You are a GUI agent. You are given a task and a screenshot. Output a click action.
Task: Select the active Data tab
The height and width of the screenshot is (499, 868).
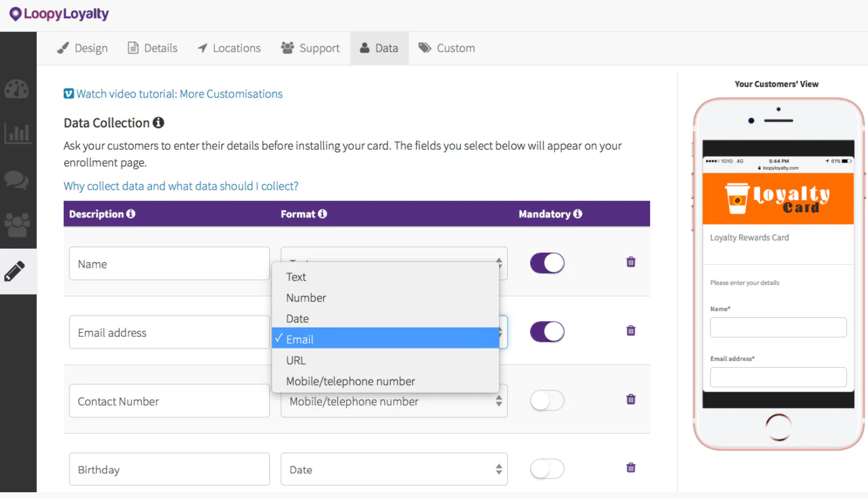click(379, 48)
